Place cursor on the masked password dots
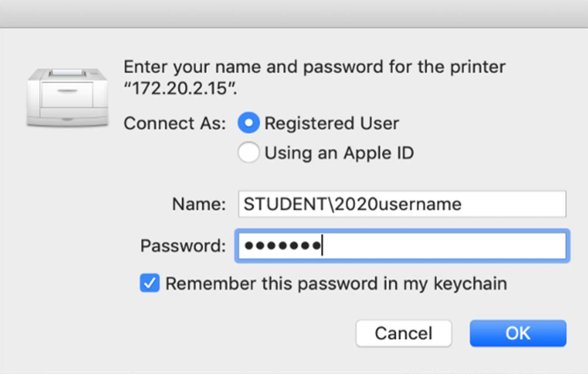The height and width of the screenshot is (374, 588). 283,246
